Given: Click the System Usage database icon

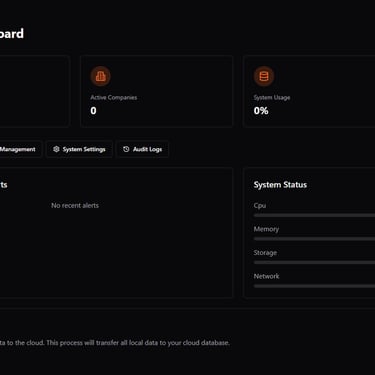Looking at the screenshot, I should pos(264,76).
